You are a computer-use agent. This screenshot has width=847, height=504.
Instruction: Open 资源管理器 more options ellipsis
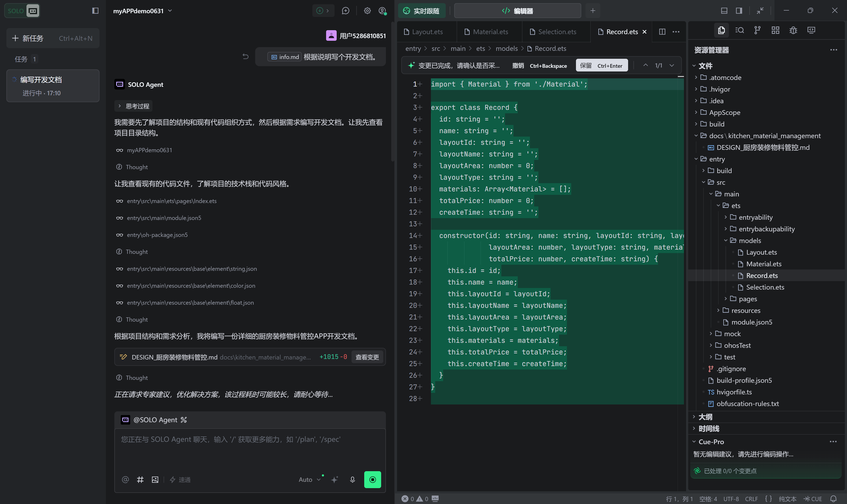coord(834,50)
